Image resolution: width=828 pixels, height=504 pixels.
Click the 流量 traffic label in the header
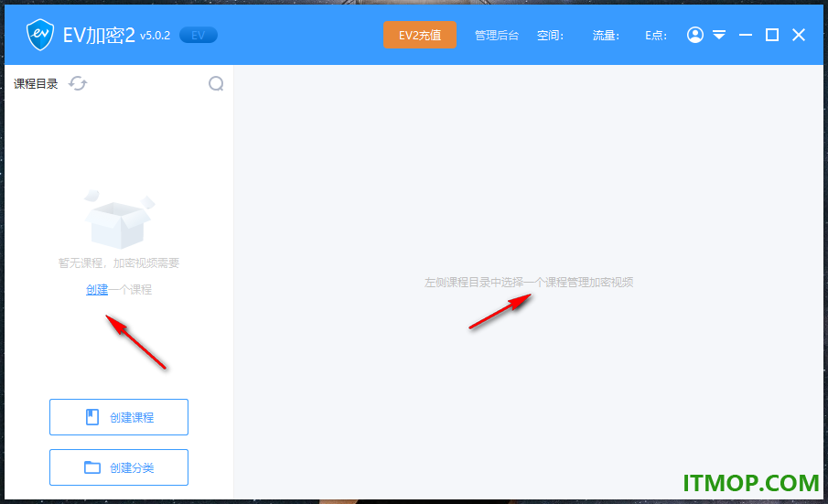606,36
